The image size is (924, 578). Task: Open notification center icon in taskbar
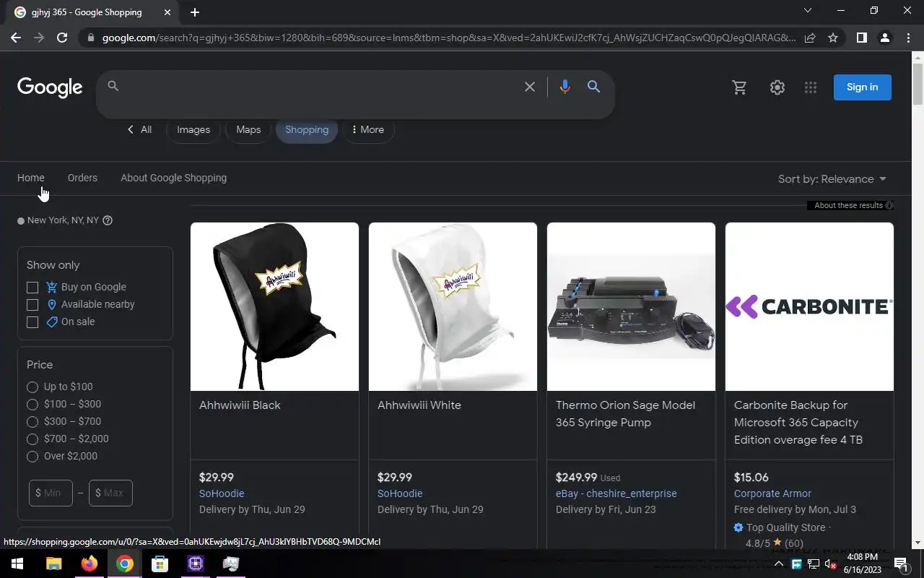click(x=901, y=564)
